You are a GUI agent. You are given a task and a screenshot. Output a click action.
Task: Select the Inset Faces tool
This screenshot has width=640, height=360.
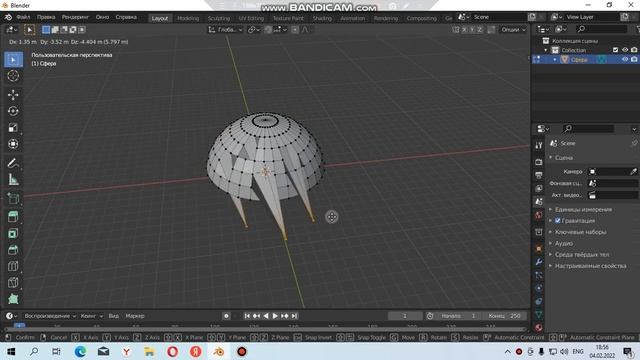[13, 233]
